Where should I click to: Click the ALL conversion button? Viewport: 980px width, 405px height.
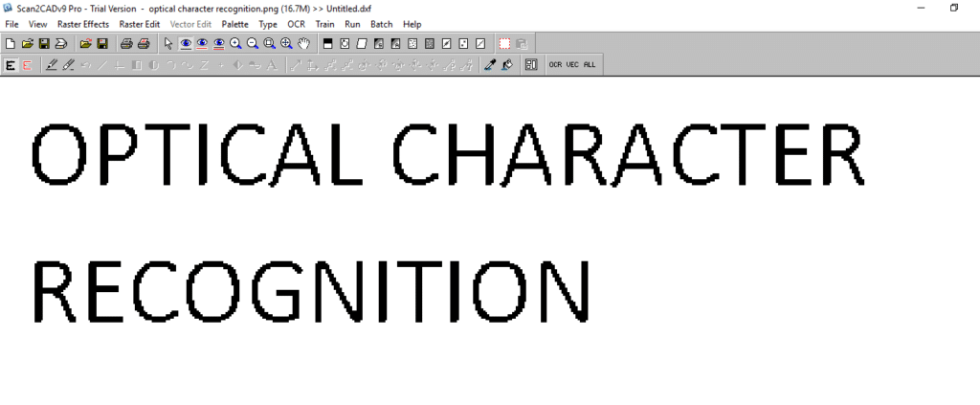pos(590,64)
